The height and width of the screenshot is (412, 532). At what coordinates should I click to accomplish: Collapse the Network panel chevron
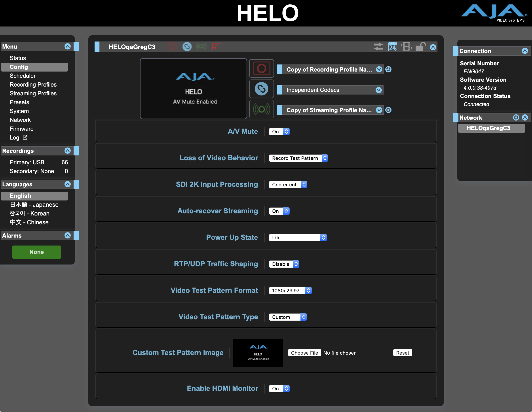[x=525, y=118]
